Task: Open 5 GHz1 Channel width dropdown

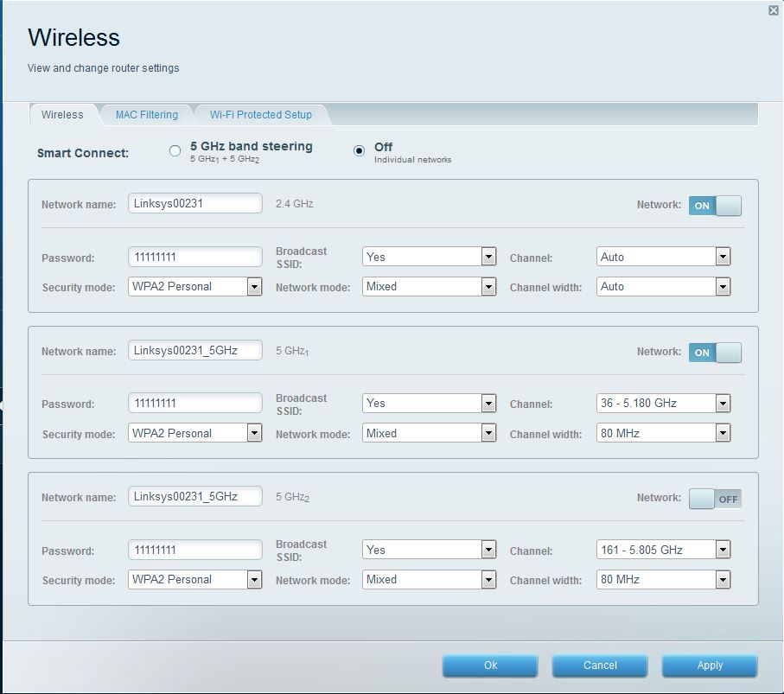Action: point(664,433)
